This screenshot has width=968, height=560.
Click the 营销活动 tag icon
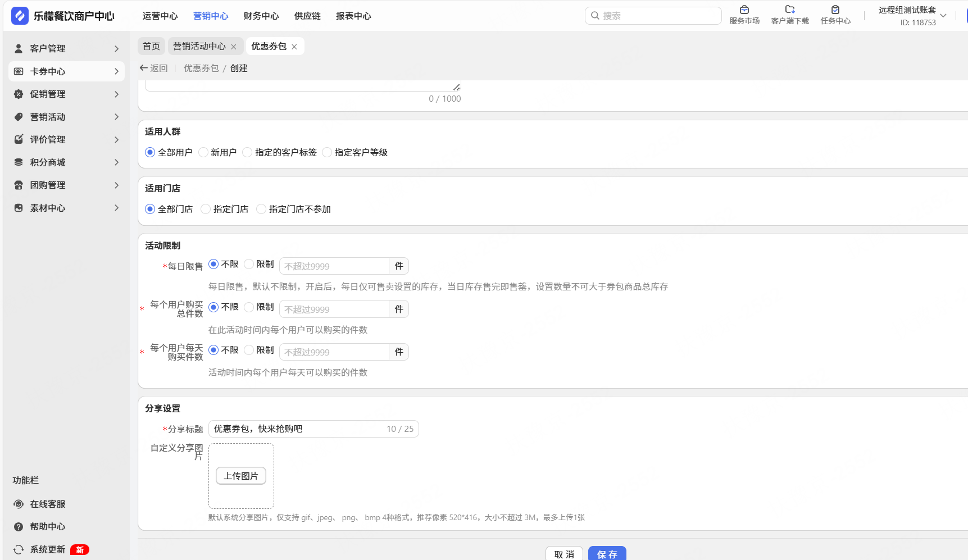pos(19,117)
